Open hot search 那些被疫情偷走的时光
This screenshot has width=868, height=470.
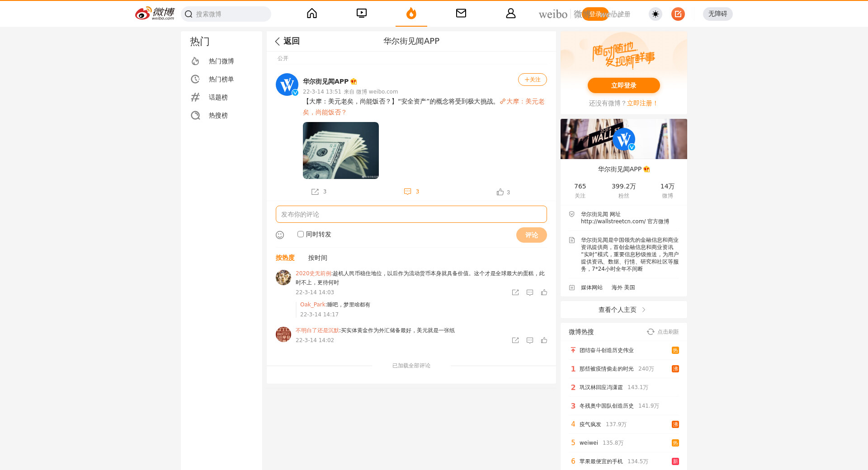tap(607, 369)
